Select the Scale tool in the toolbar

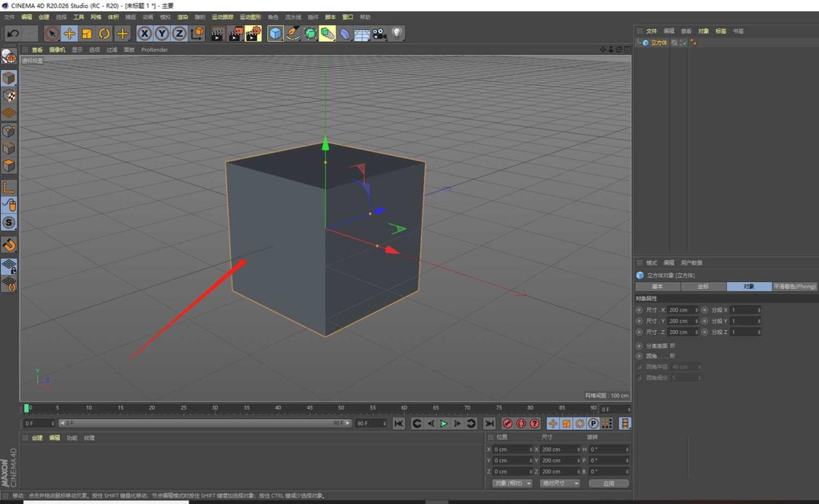86,33
